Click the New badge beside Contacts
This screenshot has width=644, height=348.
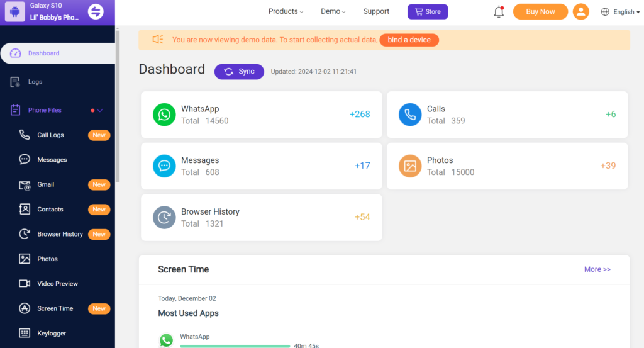(x=99, y=210)
